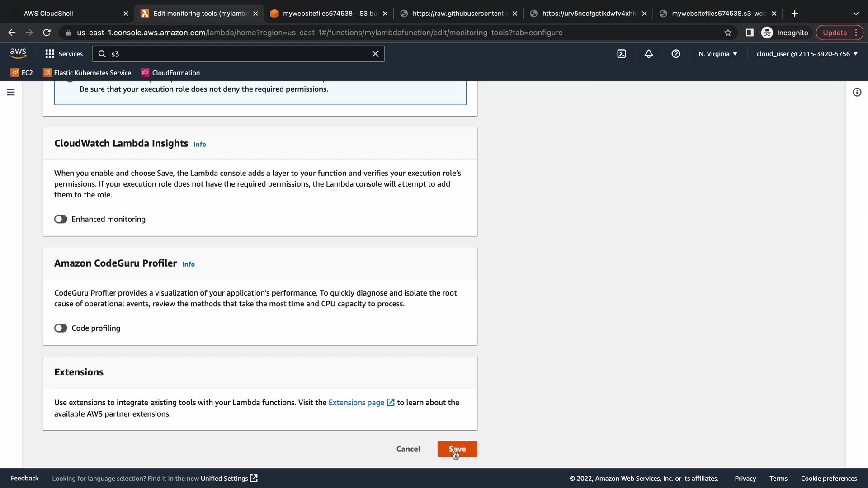Click the Cancel button
Viewport: 868px width, 488px height.
click(408, 449)
